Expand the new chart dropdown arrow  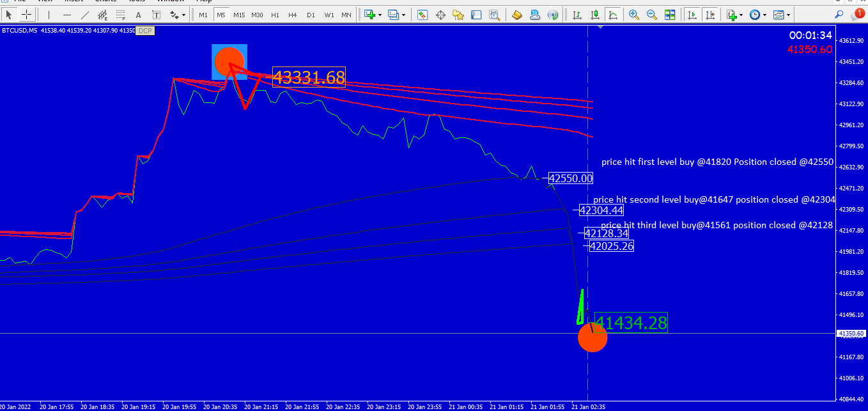click(x=380, y=14)
